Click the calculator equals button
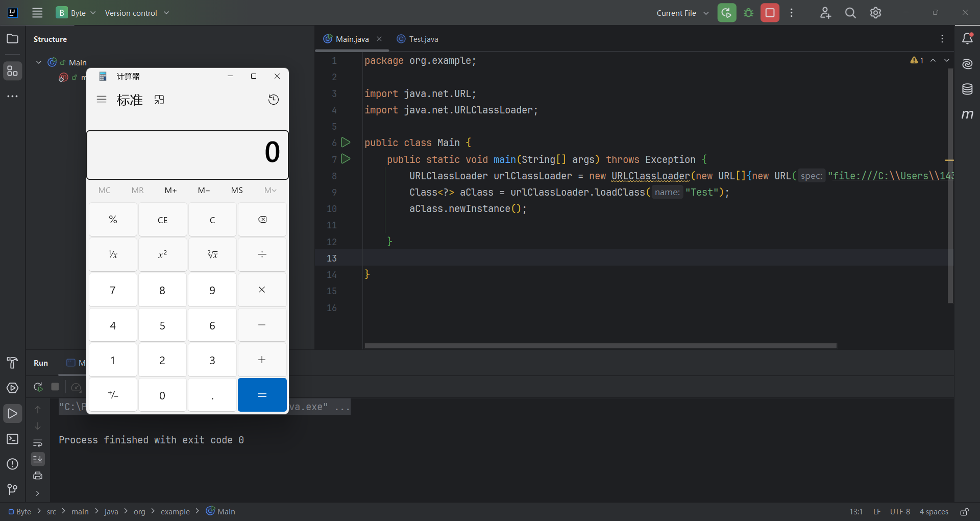 tap(262, 395)
